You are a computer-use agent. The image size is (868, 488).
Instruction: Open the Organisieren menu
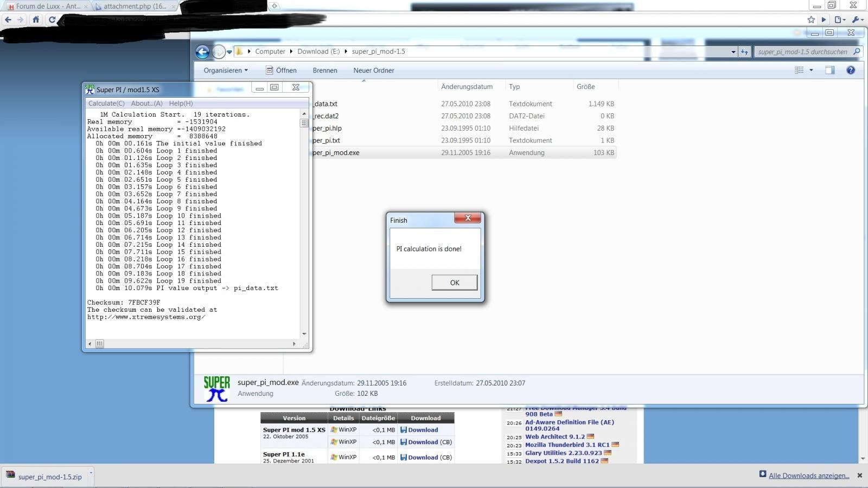tap(226, 70)
